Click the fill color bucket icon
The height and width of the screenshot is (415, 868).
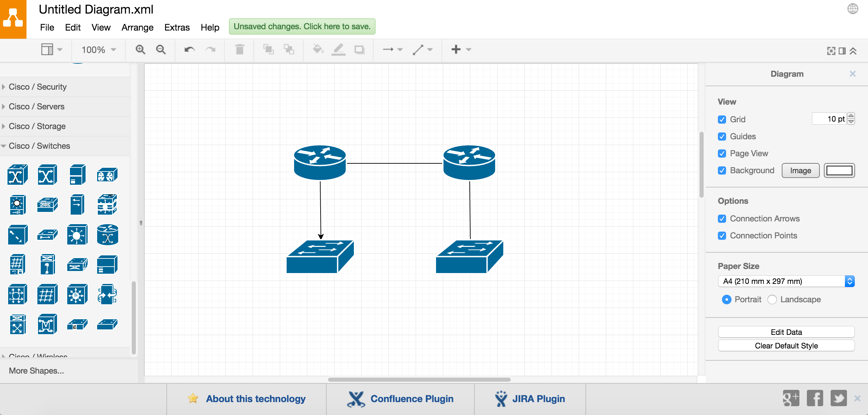pos(318,50)
